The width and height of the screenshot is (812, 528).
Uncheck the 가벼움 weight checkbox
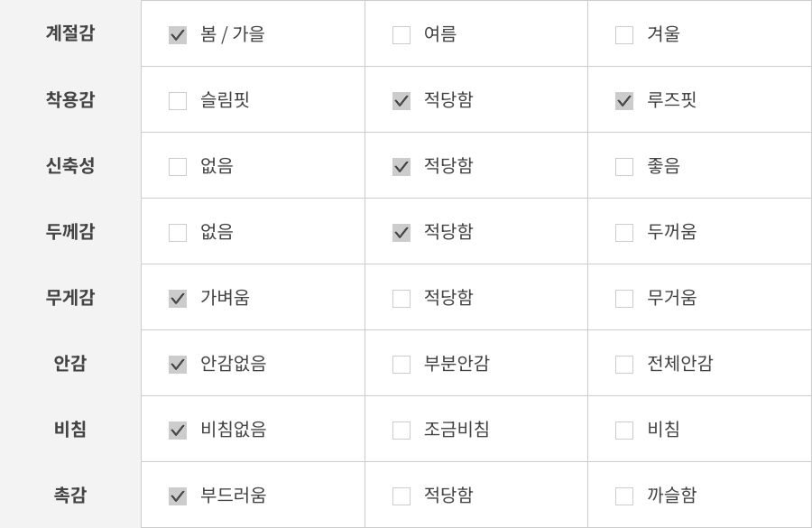(x=178, y=299)
